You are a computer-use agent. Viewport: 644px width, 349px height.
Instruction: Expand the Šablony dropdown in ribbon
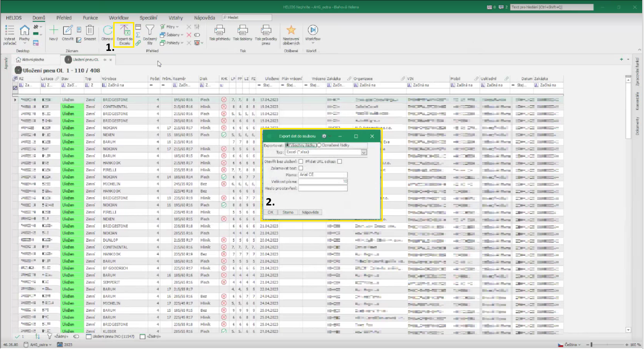(x=182, y=35)
